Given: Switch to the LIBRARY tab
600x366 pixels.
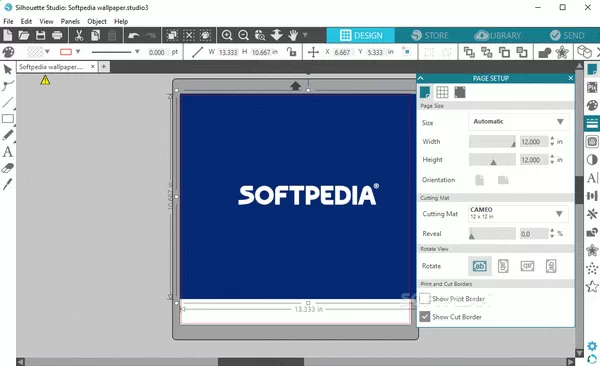Looking at the screenshot, I should (x=497, y=36).
